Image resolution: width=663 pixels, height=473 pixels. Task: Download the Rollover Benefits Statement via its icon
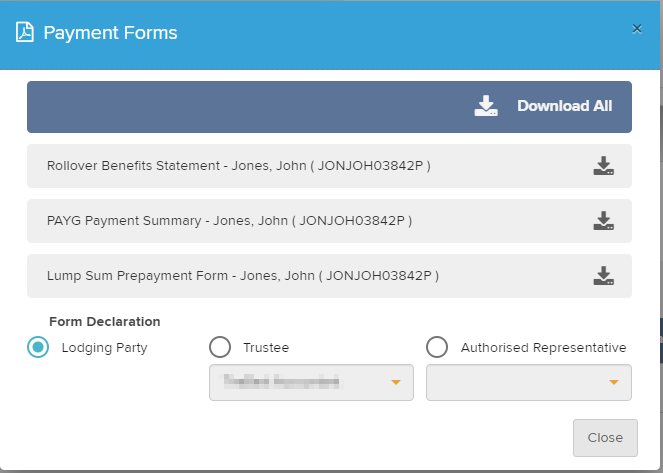(603, 166)
